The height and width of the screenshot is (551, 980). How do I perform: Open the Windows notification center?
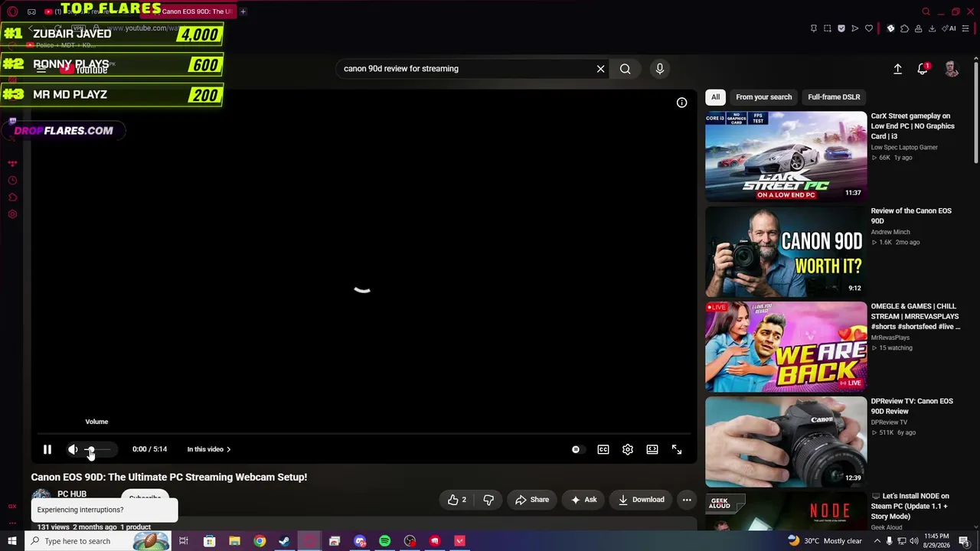click(x=964, y=541)
